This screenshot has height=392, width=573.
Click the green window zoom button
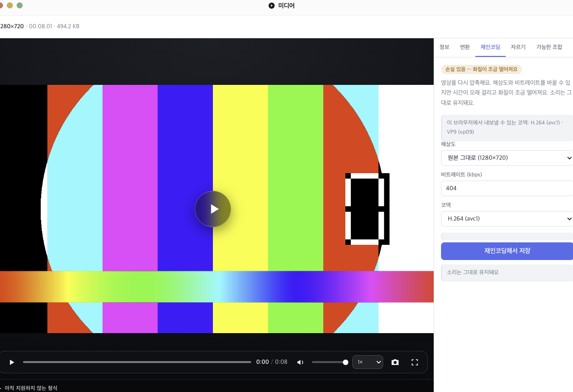pos(20,5)
